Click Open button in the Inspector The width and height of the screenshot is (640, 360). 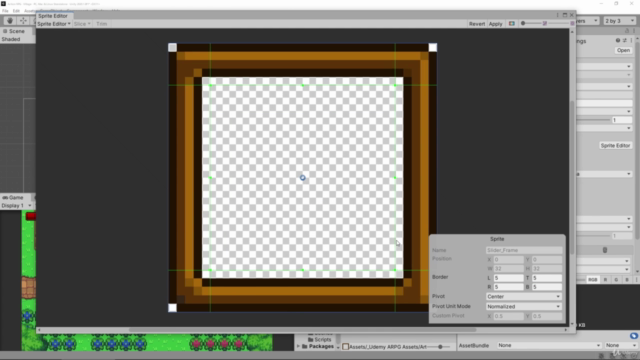623,50
